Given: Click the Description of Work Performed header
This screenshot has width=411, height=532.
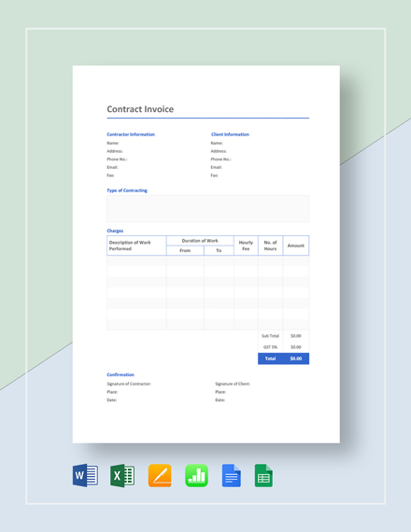Looking at the screenshot, I should [136, 245].
